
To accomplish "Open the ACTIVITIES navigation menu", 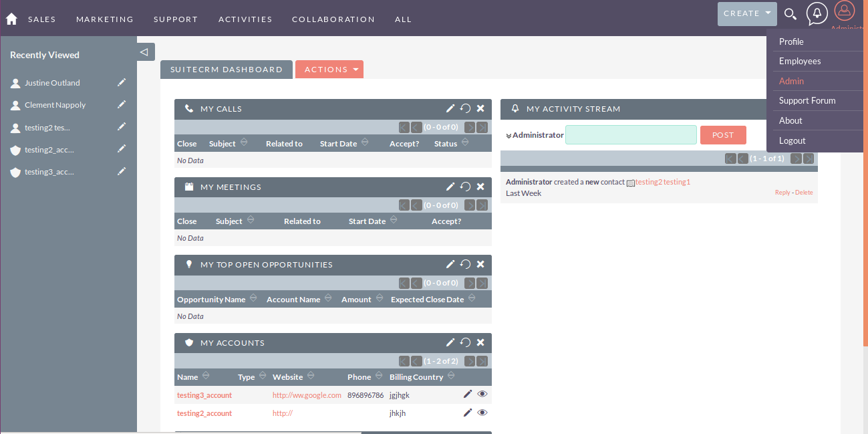I will click(245, 19).
